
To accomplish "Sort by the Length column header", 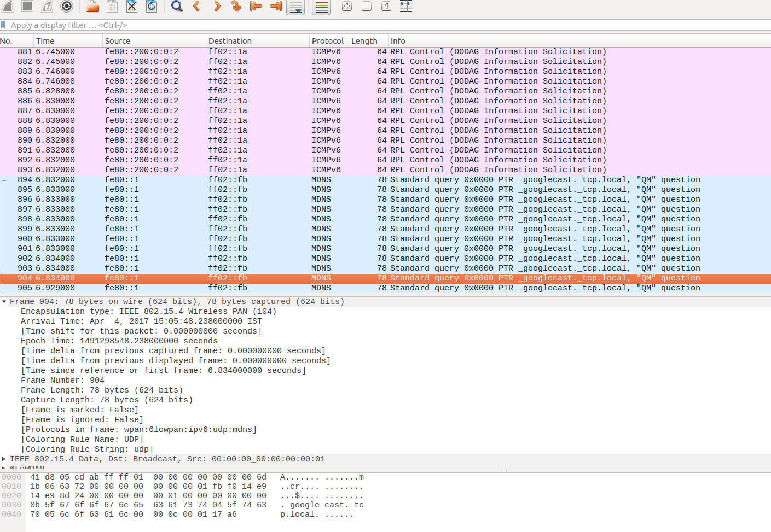I will pyautogui.click(x=368, y=41).
